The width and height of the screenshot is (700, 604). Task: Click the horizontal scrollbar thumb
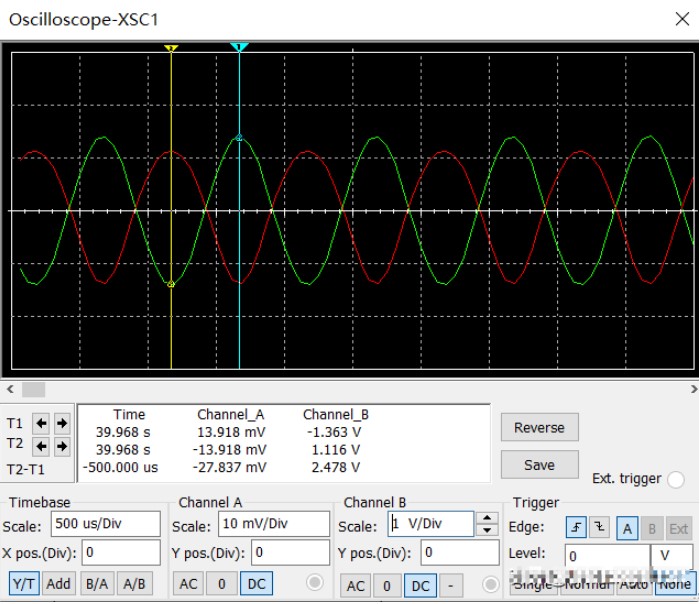(x=33, y=389)
